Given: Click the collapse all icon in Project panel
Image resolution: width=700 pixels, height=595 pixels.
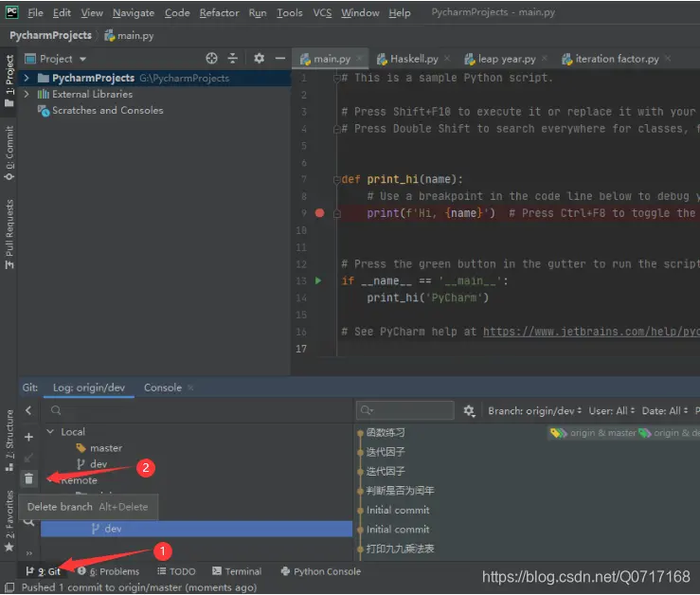Looking at the screenshot, I should click(x=233, y=59).
